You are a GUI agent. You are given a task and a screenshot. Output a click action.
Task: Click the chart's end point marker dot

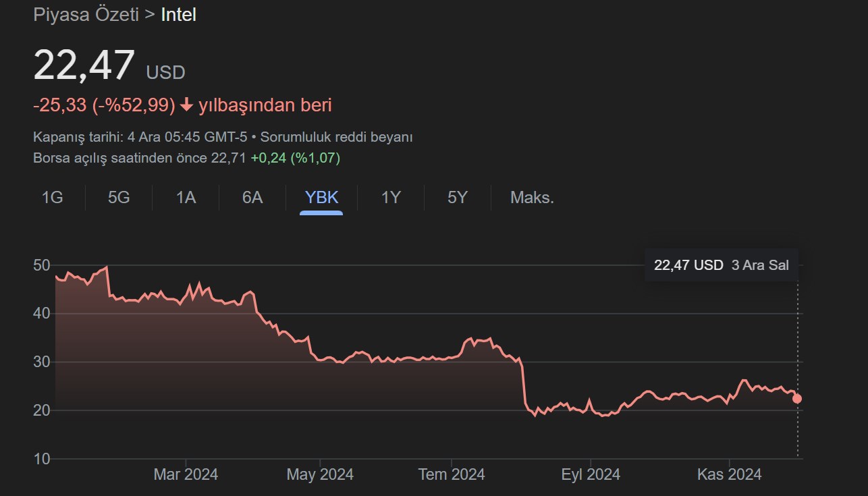coord(797,399)
